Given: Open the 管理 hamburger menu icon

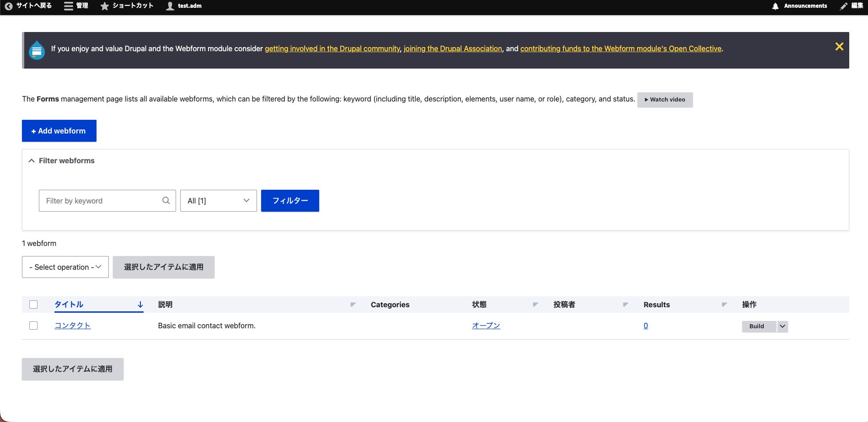Looking at the screenshot, I should [x=69, y=6].
